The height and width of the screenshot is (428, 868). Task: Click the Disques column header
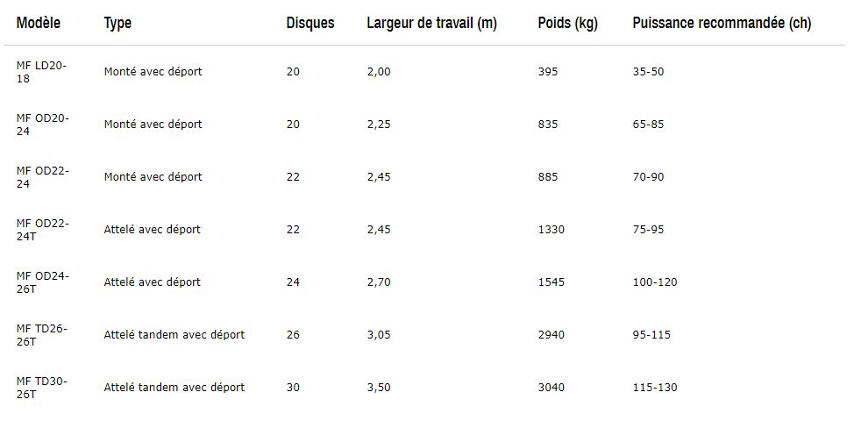(x=310, y=24)
